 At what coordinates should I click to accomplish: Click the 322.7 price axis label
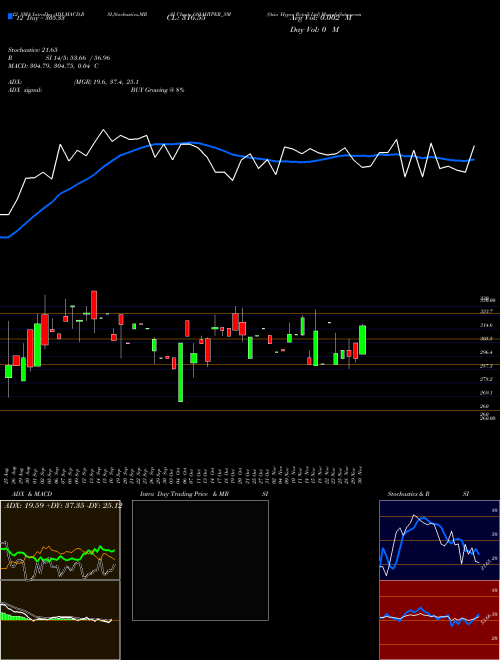[486, 311]
